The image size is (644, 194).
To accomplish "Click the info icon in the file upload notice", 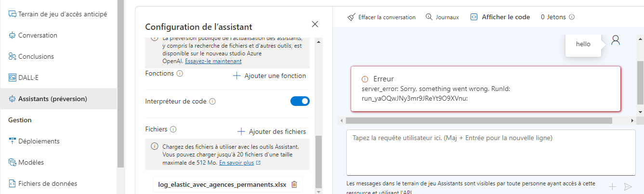I will 154,146.
